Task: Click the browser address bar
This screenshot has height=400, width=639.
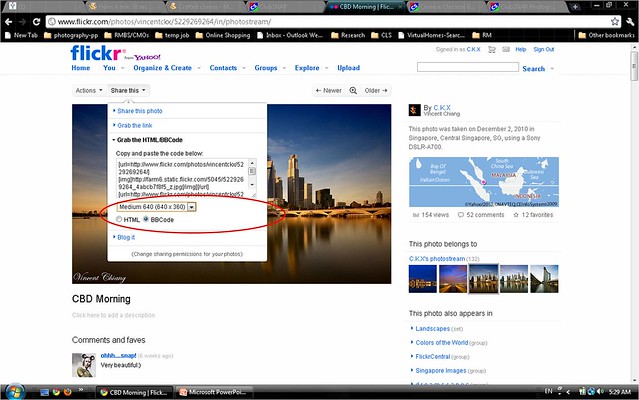Action: [x=329, y=22]
